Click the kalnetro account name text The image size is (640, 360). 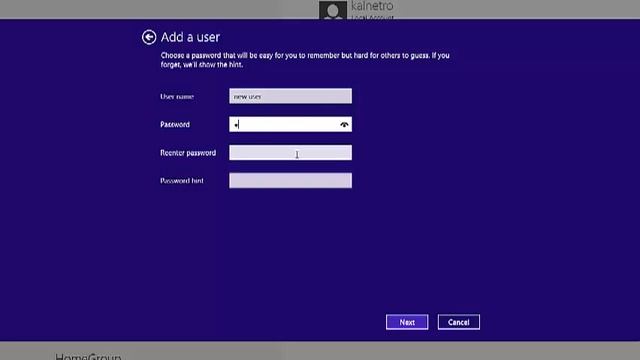[372, 6]
